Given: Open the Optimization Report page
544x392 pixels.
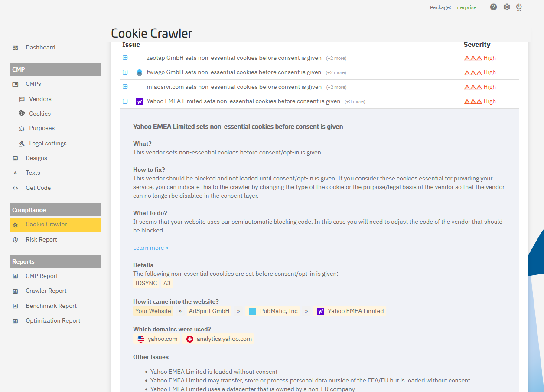Looking at the screenshot, I should coord(53,320).
